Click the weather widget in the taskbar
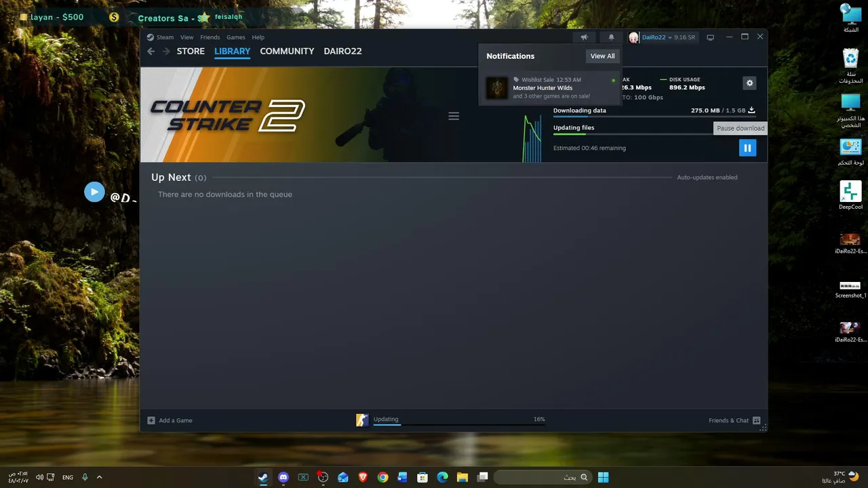Viewport: 868px width, 488px height. [841, 477]
